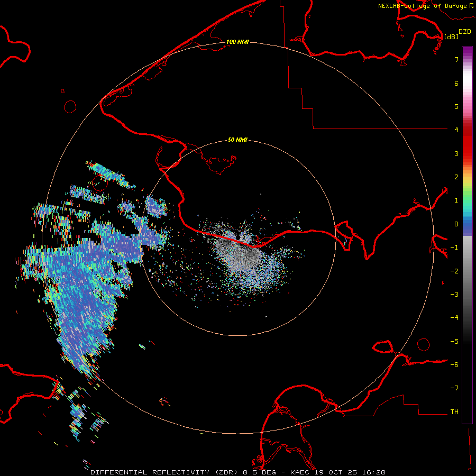Image resolution: width=476 pixels, height=476 pixels.
Task: Click the 3 tick label on color scale
Action: (456, 153)
